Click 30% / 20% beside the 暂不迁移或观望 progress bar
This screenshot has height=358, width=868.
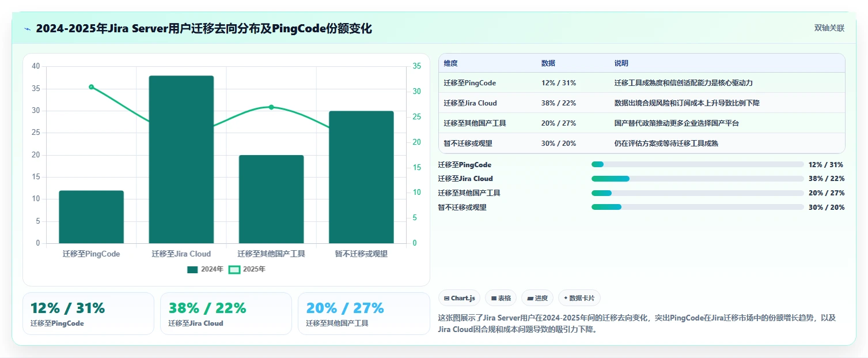click(x=827, y=208)
